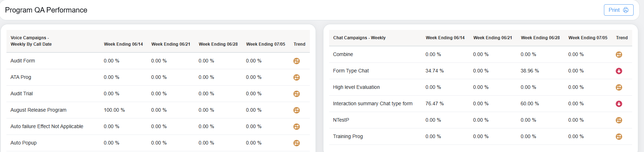Click Voice Campaigns Week Ending 06/14 header
Screen dimensions: 644x152
123,44
